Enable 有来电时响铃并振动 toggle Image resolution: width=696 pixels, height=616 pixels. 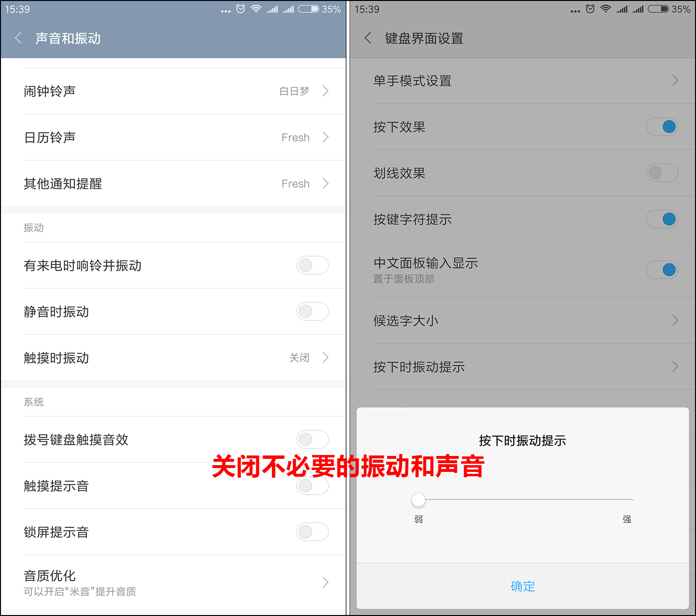pos(312,265)
